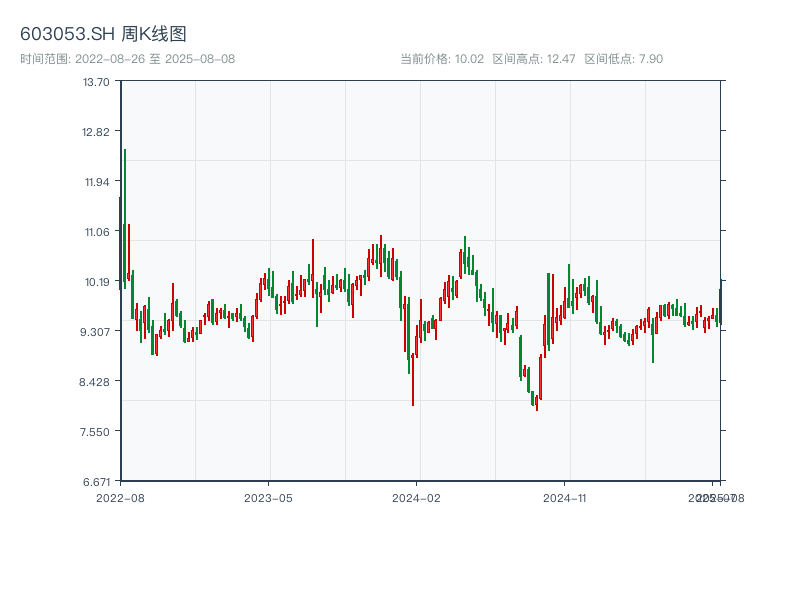Select the 6.671 bottom axis value
Viewport: 800px width, 600px height.
(96, 481)
